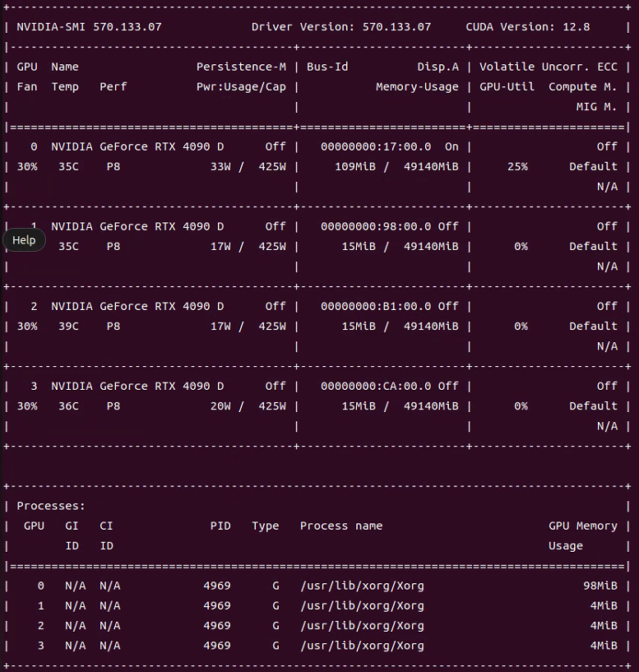The width and height of the screenshot is (639, 672).
Task: Click the GPU-Util header text
Action: pos(507,87)
